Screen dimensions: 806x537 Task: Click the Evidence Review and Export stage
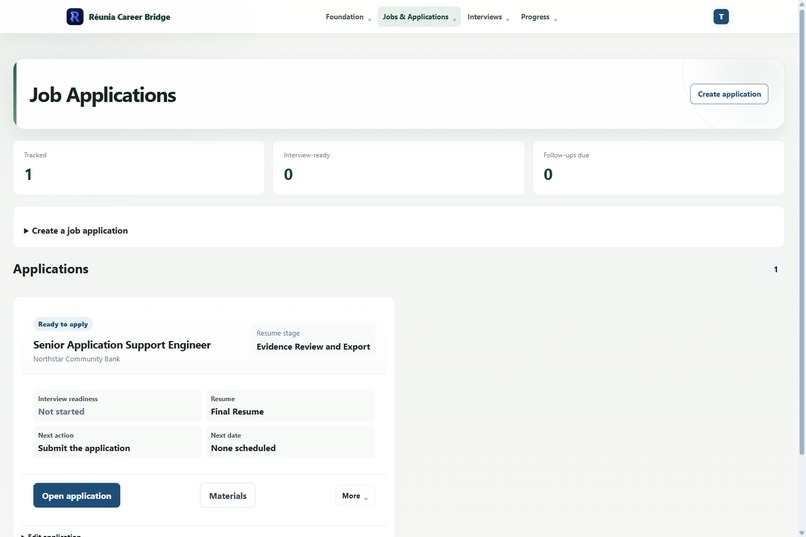[313, 347]
